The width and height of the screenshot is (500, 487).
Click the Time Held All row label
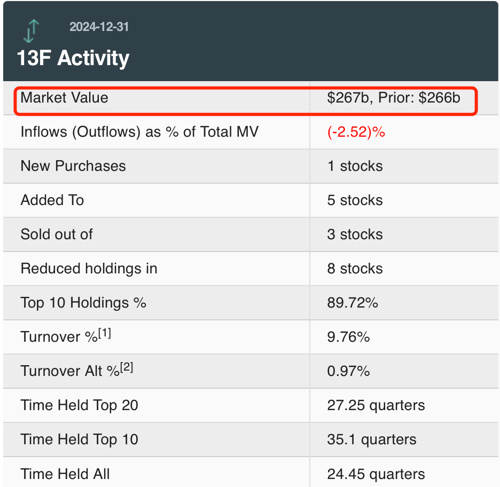point(65,474)
